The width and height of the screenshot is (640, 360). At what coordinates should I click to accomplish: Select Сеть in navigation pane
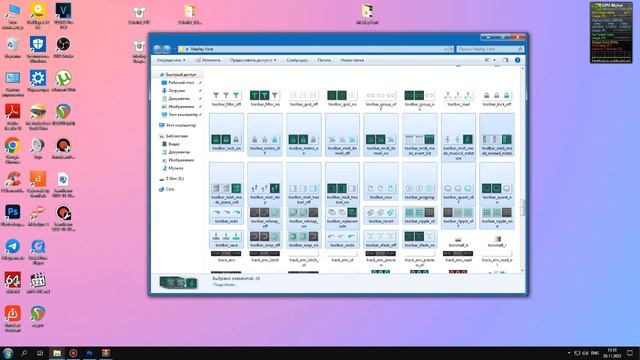point(167,189)
